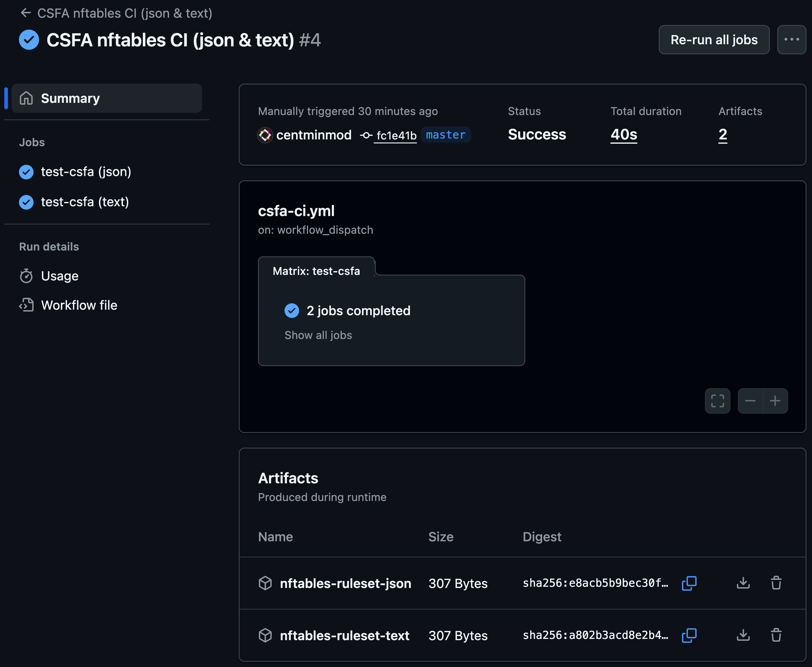Jump to artifacts via the 2 count
This screenshot has height=667, width=812.
[x=723, y=135]
